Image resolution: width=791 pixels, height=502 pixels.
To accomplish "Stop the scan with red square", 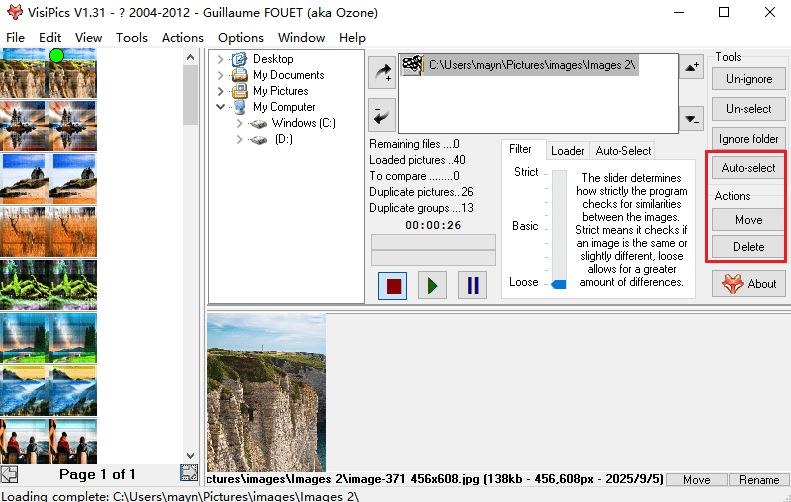I will tap(393, 286).
